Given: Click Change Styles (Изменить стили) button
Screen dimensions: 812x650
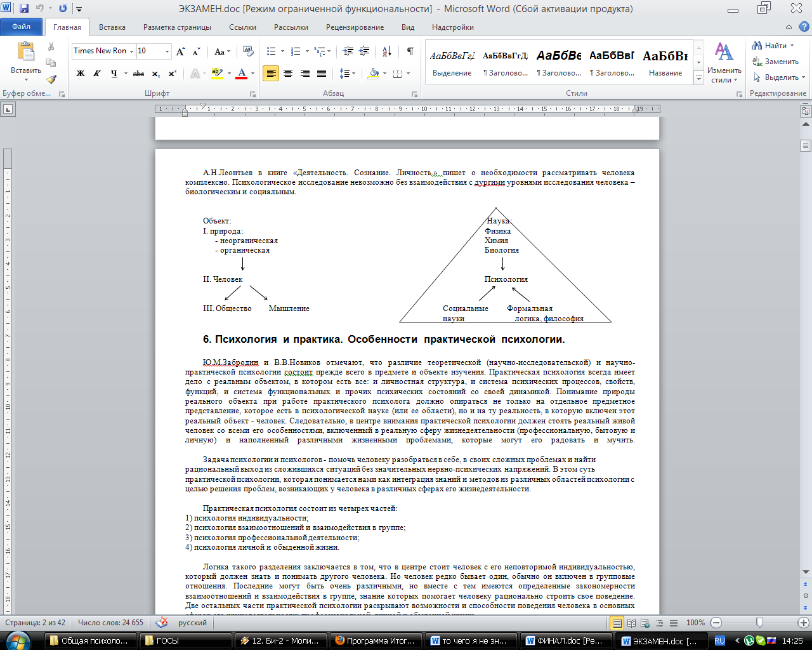Looking at the screenshot, I should coord(724,63).
